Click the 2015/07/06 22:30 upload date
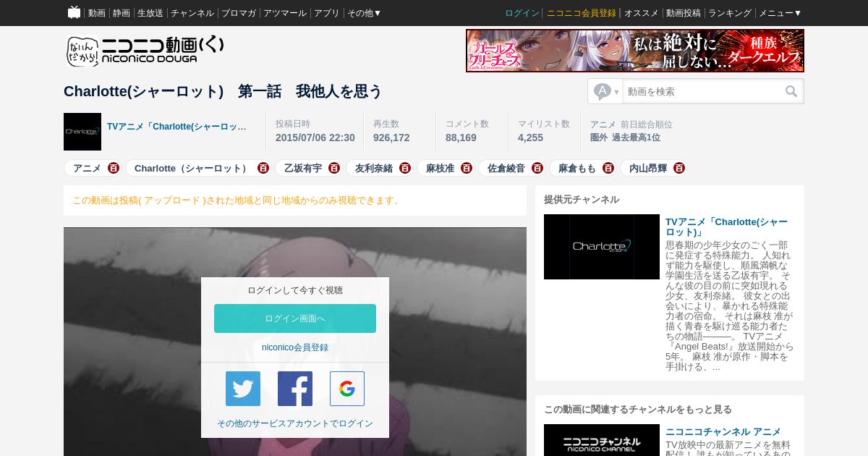868x456 pixels. [x=315, y=138]
